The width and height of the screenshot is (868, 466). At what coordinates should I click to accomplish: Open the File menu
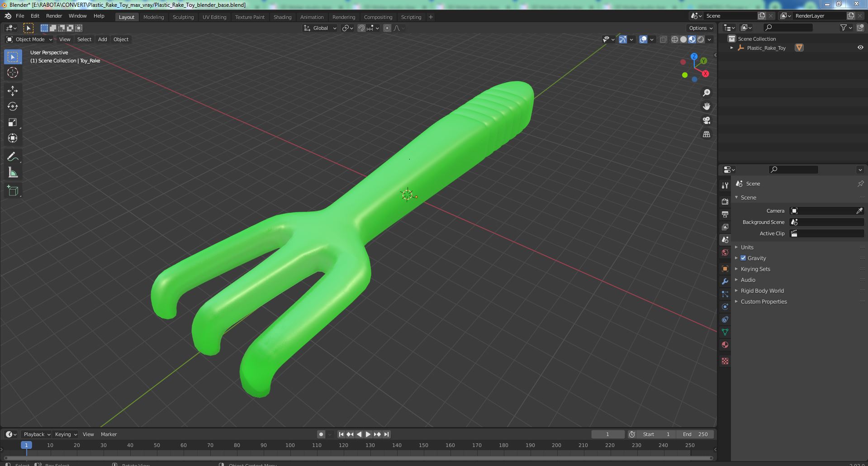tap(20, 16)
